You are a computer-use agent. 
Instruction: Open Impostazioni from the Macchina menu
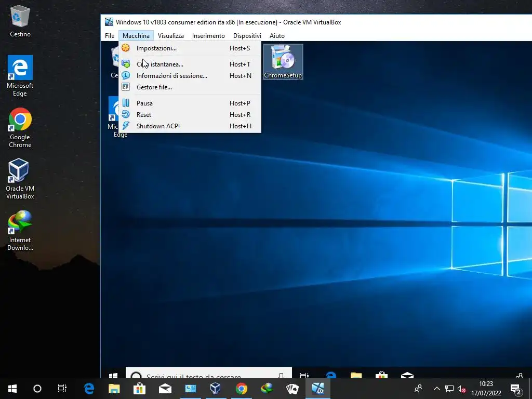pos(190,48)
